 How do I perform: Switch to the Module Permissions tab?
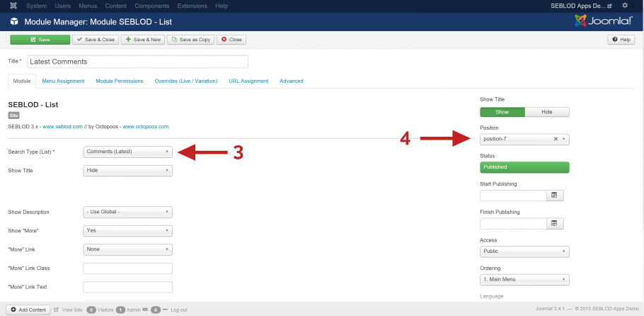click(x=120, y=81)
